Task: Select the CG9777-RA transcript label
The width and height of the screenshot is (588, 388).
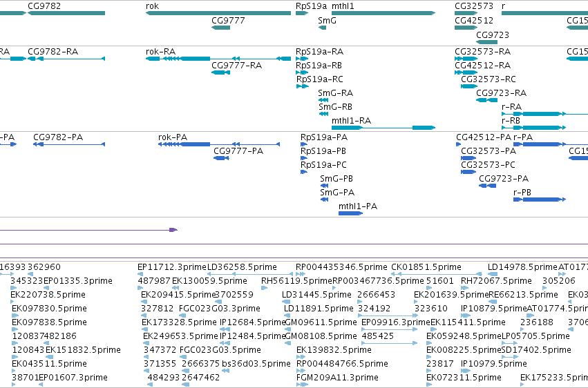Action: click(x=236, y=66)
